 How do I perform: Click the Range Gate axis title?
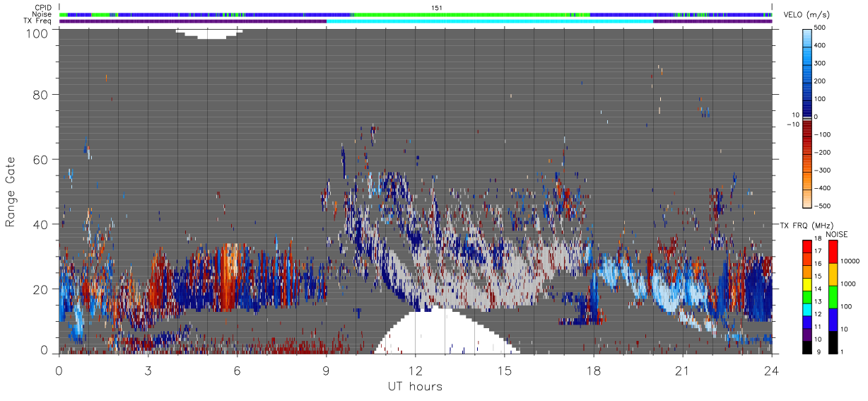pyautogui.click(x=11, y=191)
